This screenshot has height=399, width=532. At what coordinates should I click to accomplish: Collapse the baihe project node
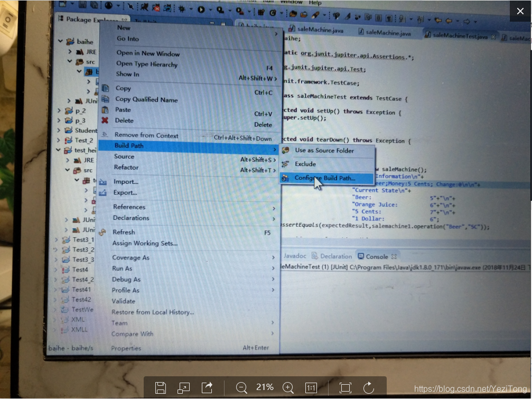pyautogui.click(x=60, y=41)
